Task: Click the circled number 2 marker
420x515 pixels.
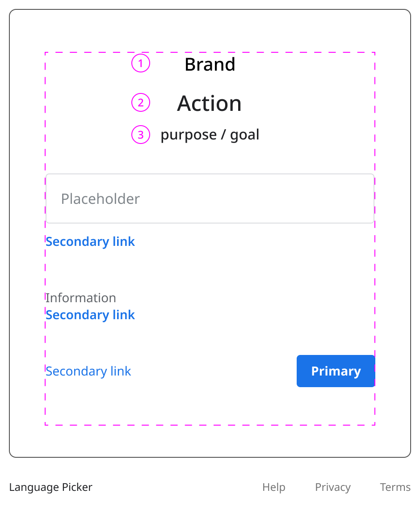Action: [141, 103]
